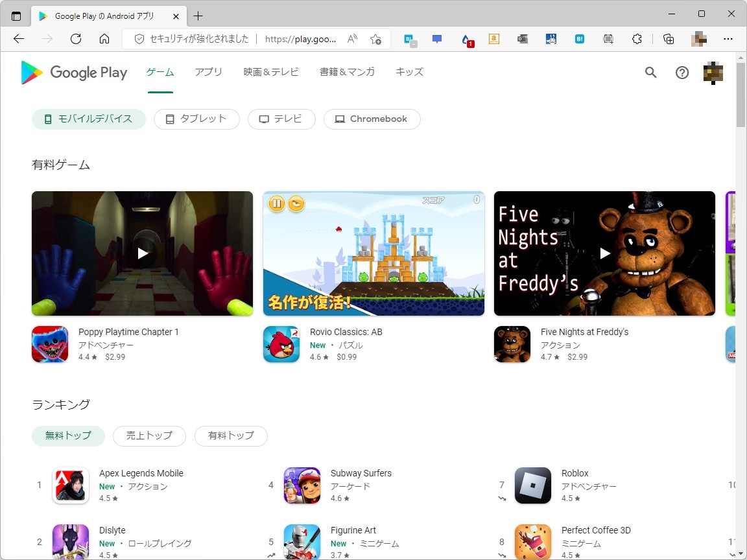Open Poppy Playtime Chapter 1 title link
This screenshot has height=560, width=747.
click(x=128, y=332)
